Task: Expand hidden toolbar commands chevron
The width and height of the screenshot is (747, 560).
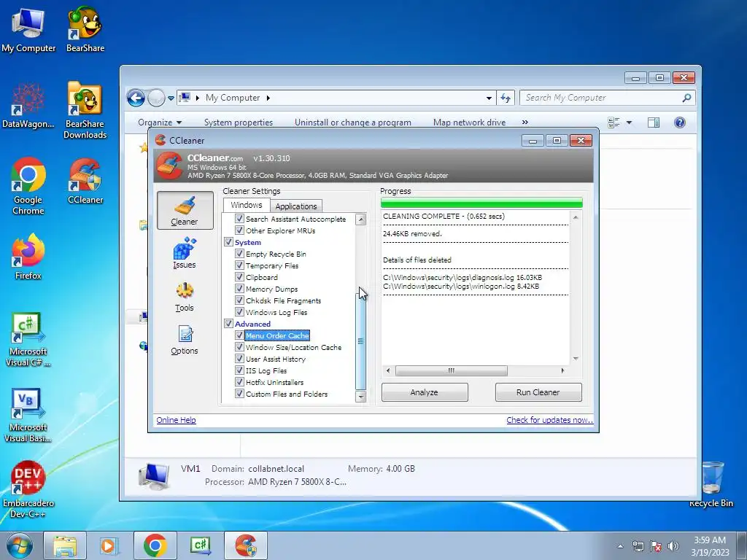Action: 525,122
